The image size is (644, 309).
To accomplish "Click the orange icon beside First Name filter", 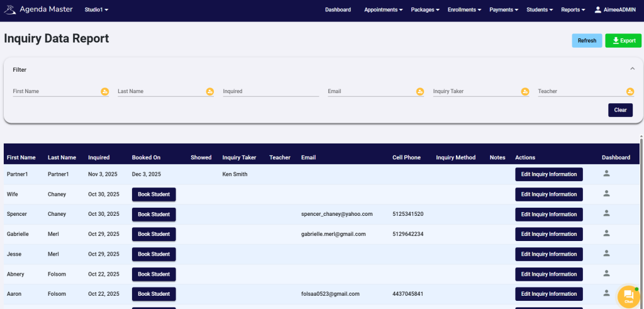I will coord(105,92).
